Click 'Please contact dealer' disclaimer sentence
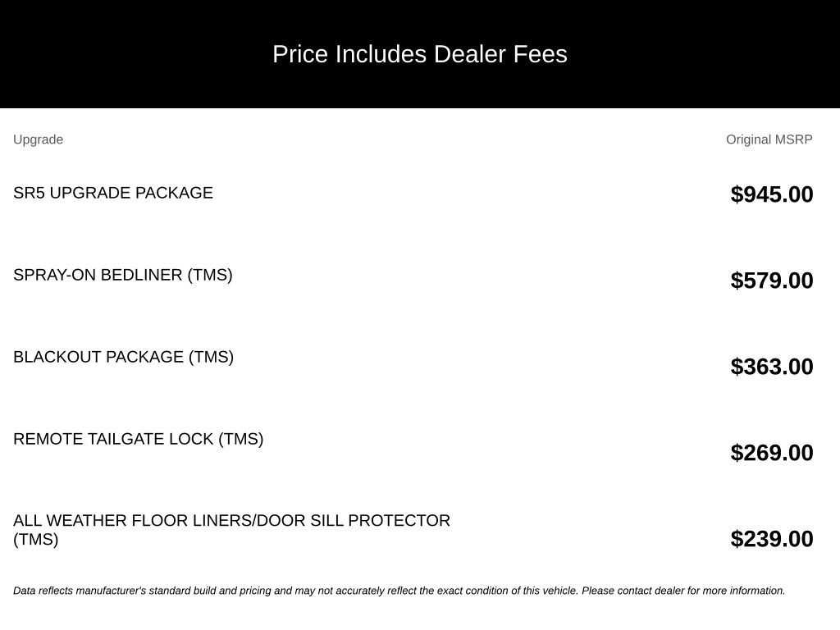This screenshot has width=840, height=630. (683, 591)
